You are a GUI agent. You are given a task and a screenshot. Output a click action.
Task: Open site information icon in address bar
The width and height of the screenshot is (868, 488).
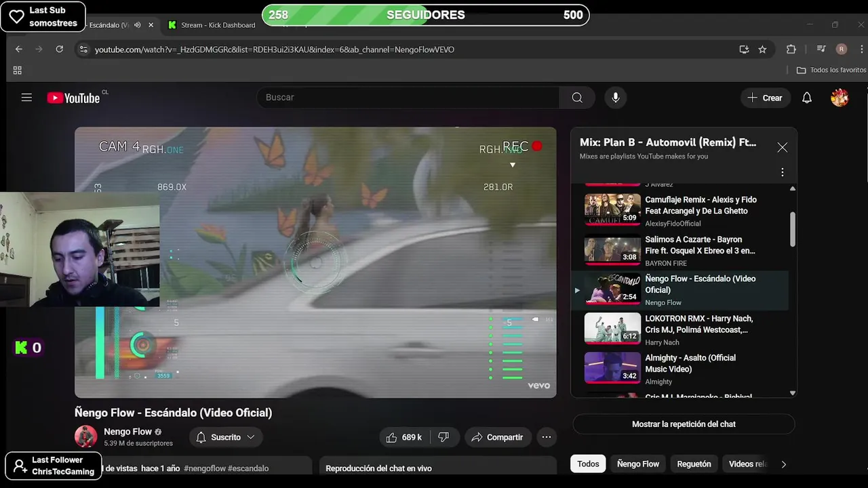pos(83,49)
